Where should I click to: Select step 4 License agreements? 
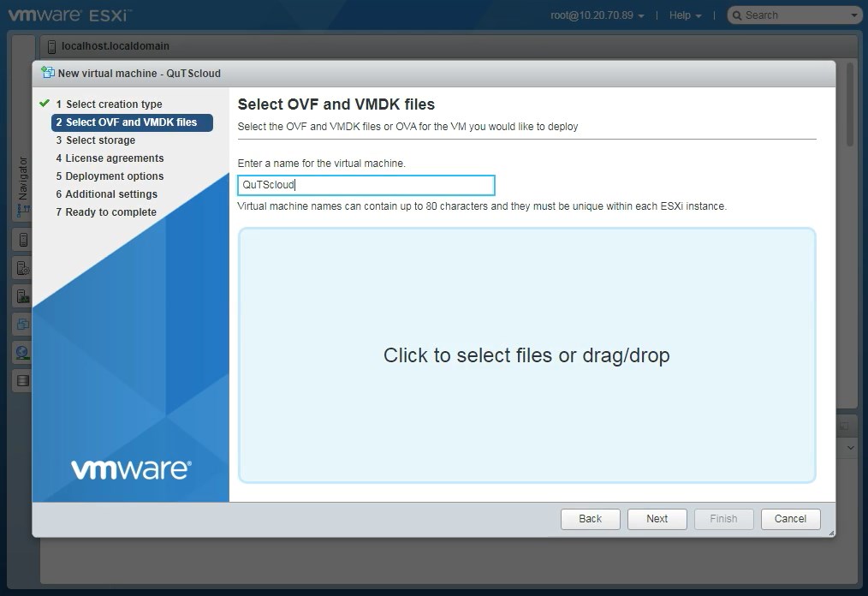tap(110, 158)
